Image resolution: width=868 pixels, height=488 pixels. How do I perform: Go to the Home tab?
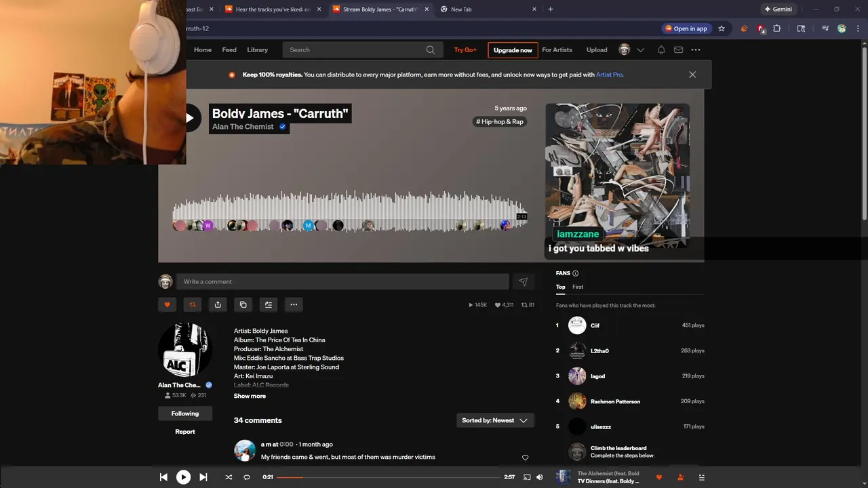click(203, 49)
